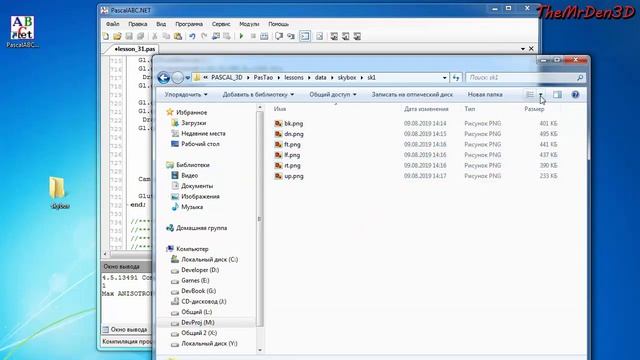Click the lessons breadcrumb segment
Image resolution: width=640 pixels, height=360 pixels.
294,78
